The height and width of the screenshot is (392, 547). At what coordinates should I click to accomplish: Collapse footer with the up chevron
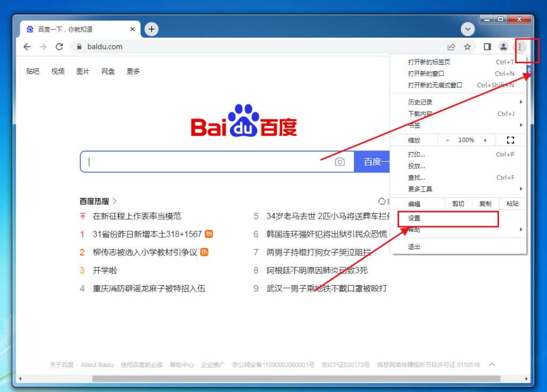click(x=492, y=364)
